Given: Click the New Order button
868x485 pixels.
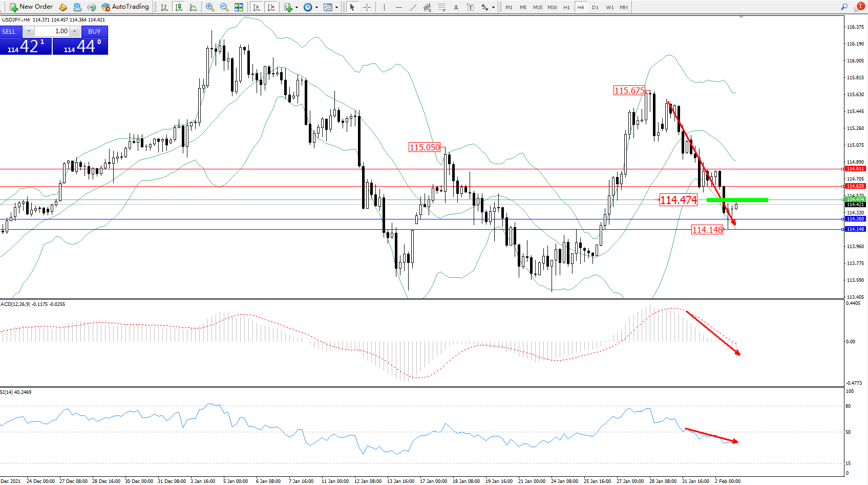Looking at the screenshot, I should [x=31, y=7].
